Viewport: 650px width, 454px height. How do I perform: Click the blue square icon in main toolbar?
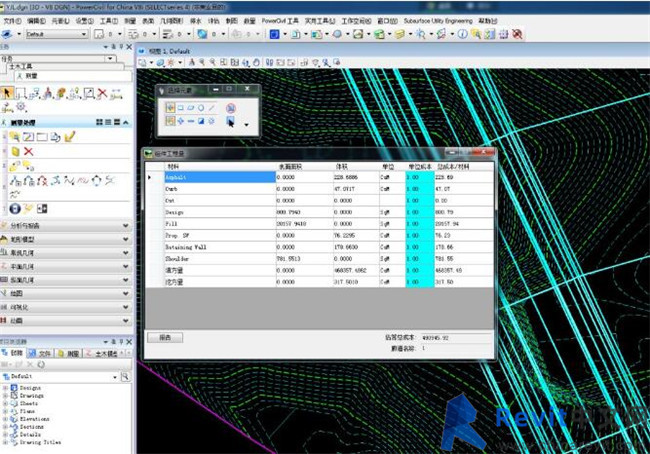click(274, 34)
